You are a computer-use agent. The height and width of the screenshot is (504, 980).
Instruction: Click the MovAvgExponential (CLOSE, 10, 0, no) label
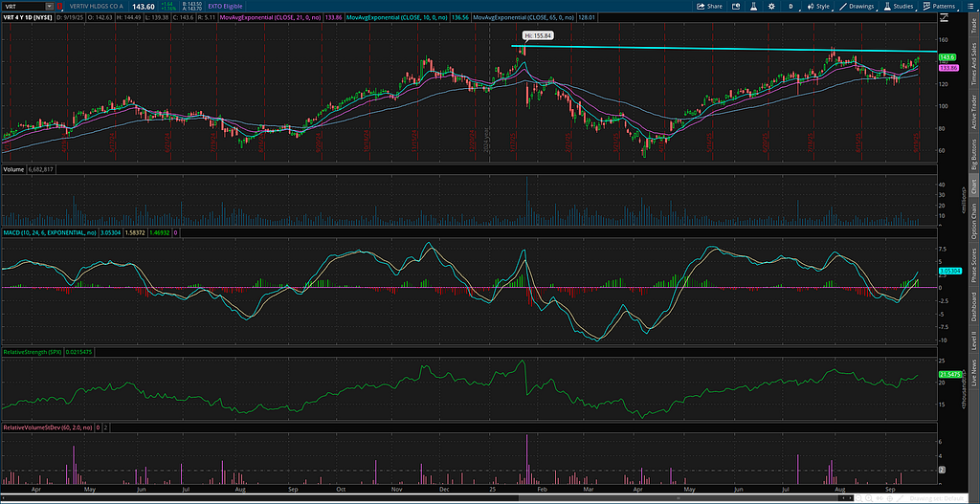click(399, 19)
